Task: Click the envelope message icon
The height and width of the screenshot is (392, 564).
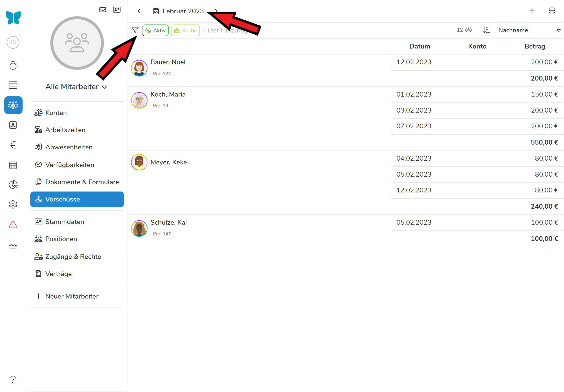Action: point(103,10)
